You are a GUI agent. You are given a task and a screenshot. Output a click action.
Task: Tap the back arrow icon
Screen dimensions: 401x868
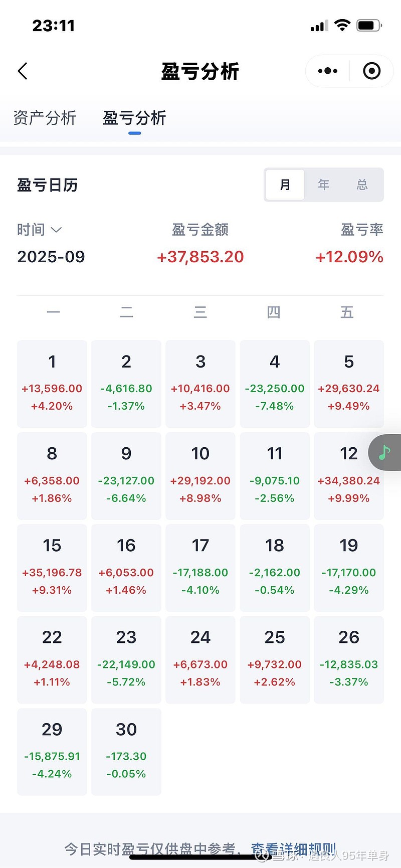(x=23, y=71)
